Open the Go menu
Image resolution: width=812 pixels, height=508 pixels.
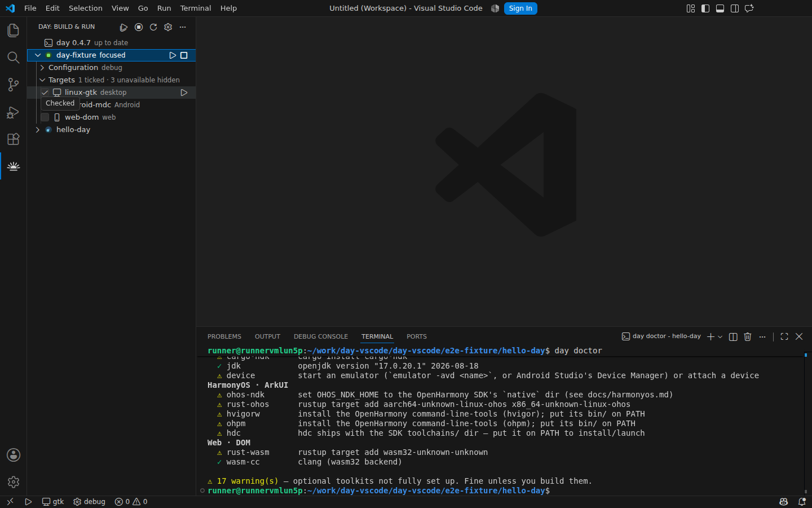click(143, 8)
